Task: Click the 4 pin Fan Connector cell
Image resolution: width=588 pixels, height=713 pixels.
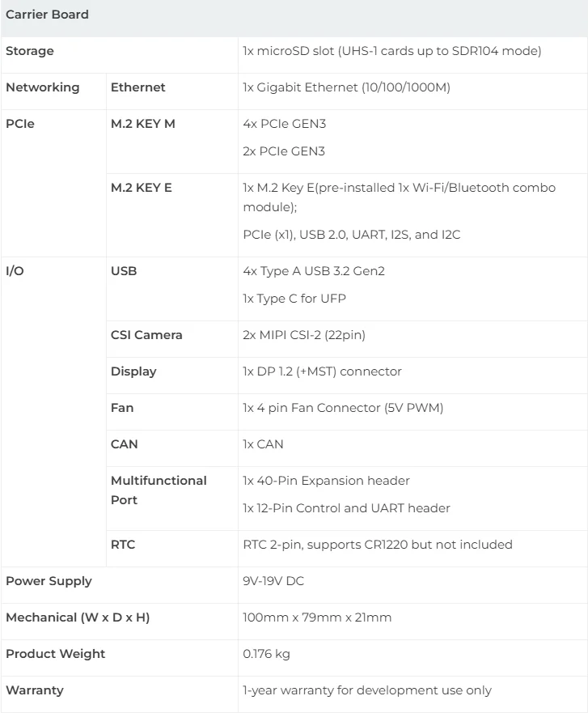Action: pyautogui.click(x=343, y=408)
